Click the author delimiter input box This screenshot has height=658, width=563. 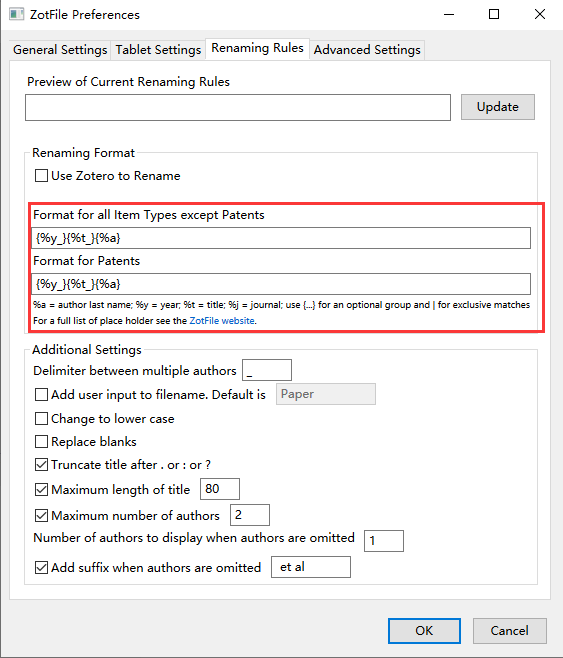coord(267,370)
